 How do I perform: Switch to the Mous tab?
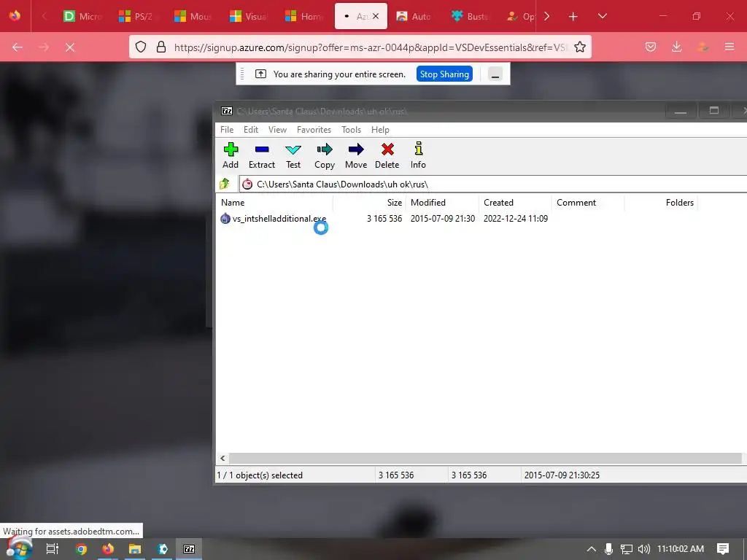[193, 16]
